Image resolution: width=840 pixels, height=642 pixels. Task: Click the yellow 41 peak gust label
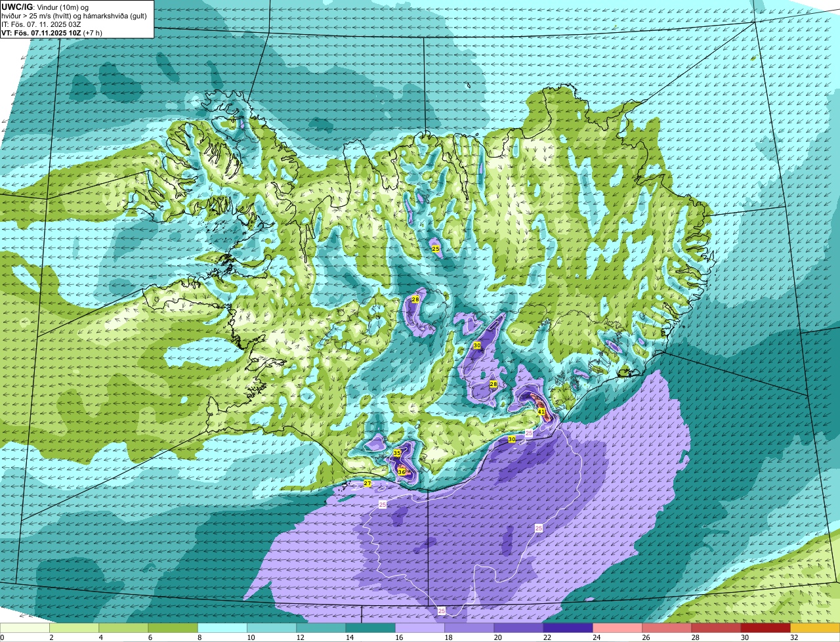click(x=541, y=412)
